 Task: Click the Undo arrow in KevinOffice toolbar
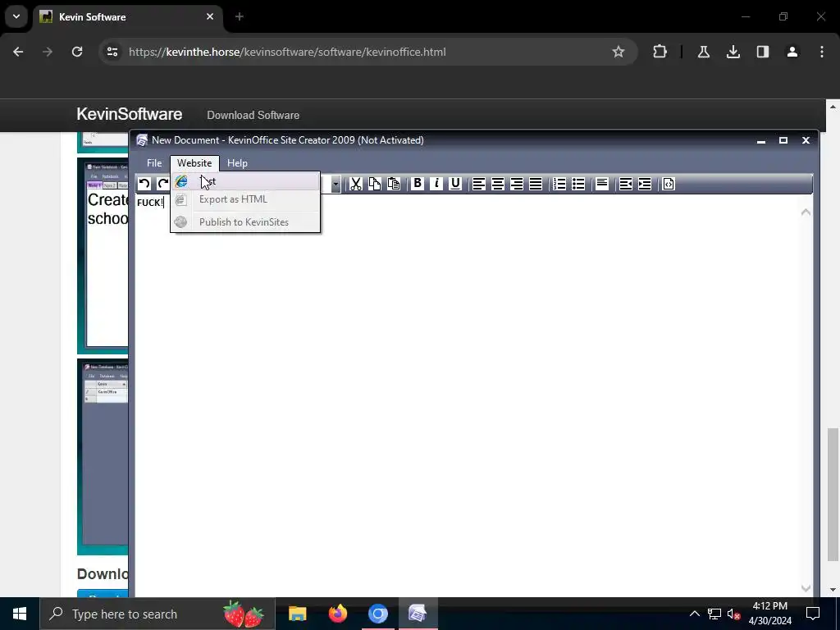tap(144, 184)
